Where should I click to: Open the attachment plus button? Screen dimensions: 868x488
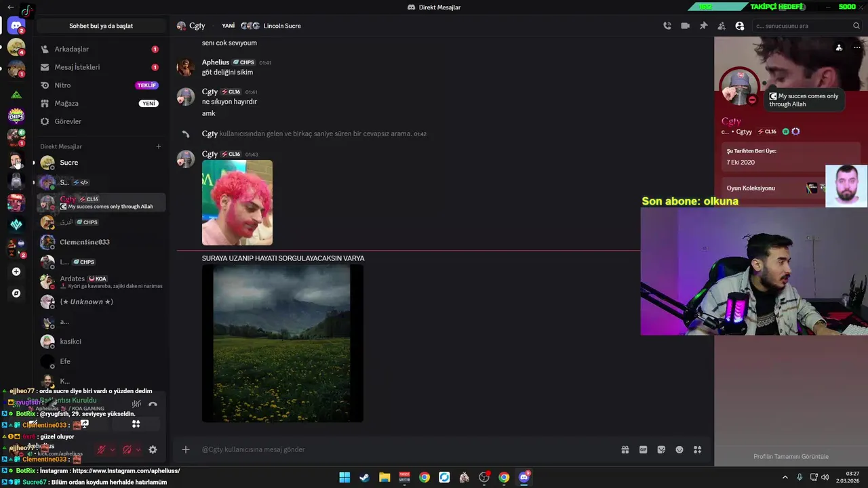pos(186,449)
